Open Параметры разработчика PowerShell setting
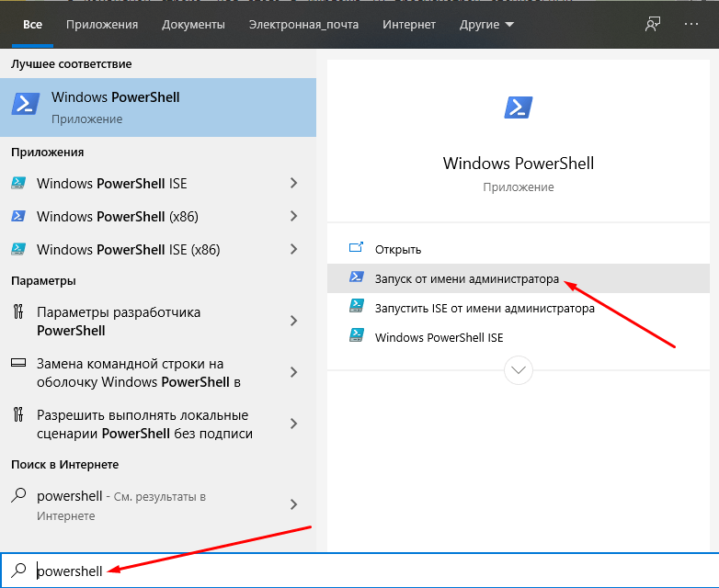The width and height of the screenshot is (719, 588). click(158, 321)
